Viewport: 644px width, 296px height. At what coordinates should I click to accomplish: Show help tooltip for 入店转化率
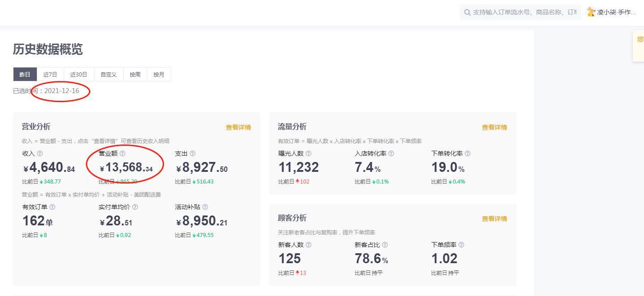(x=391, y=153)
